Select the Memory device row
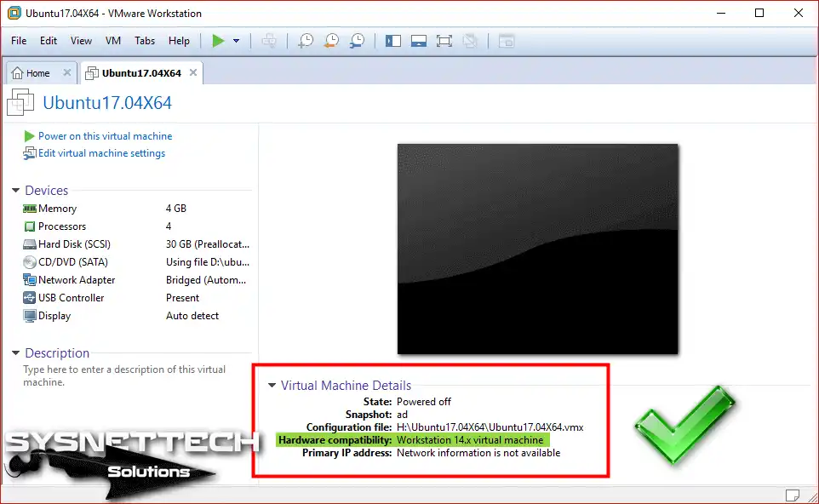The width and height of the screenshot is (819, 504). [137, 209]
